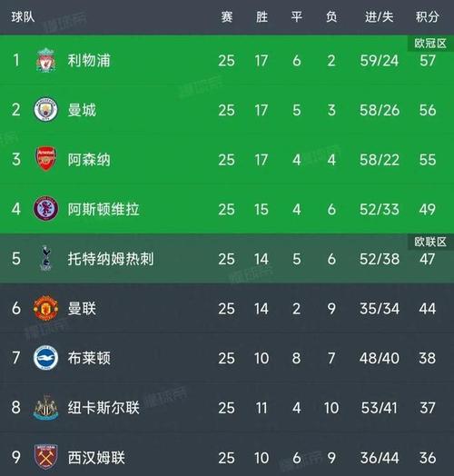Open team name 曼联

(x=82, y=308)
